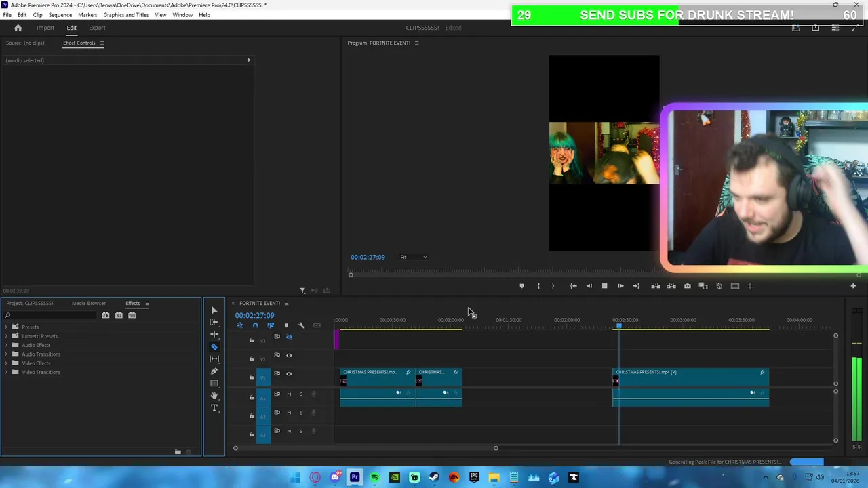The width and height of the screenshot is (868, 488).
Task: Toggle insert sequences as nests option
Action: point(240,325)
